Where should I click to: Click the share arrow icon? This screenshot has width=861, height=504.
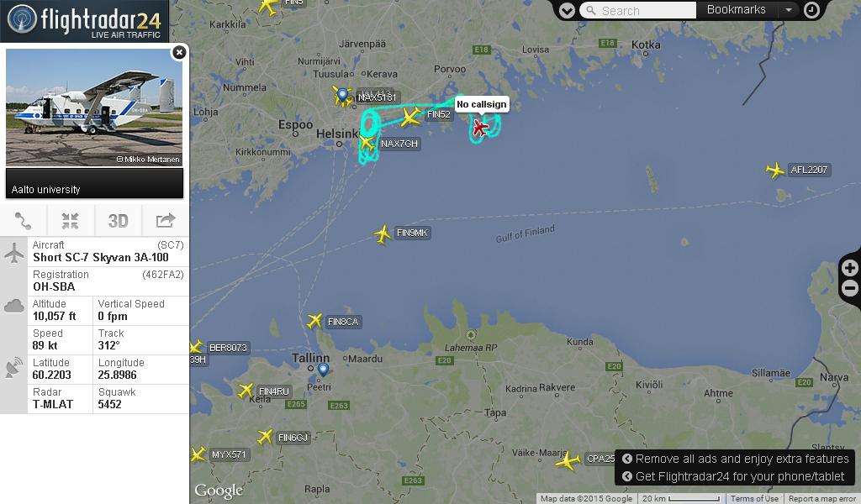[166, 221]
